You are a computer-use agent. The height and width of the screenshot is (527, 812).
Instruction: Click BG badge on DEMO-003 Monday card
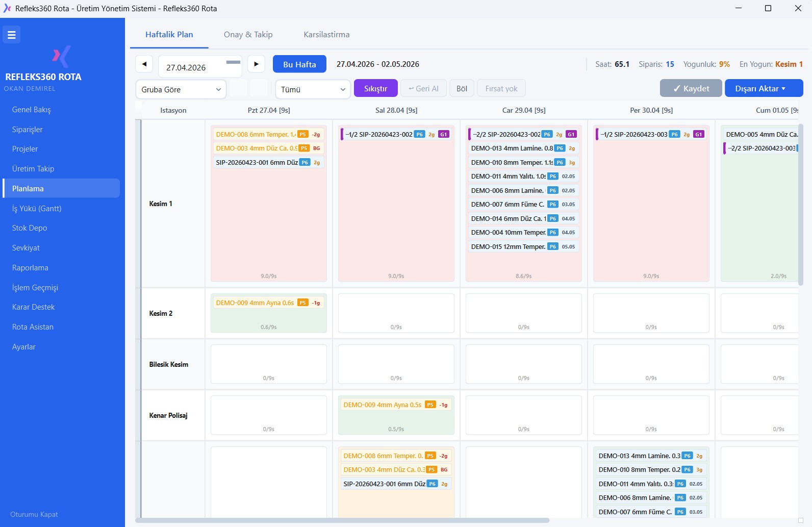point(317,148)
